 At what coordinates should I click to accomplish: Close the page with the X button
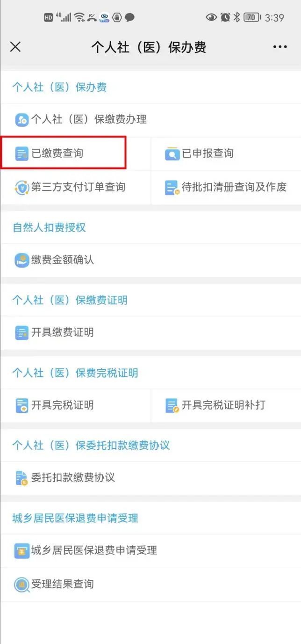[x=15, y=47]
